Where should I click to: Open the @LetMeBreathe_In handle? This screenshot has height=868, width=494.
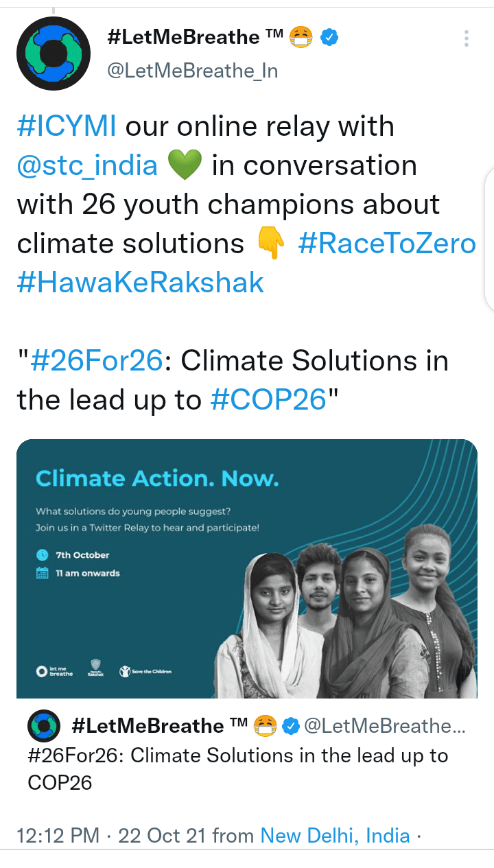pos(193,71)
